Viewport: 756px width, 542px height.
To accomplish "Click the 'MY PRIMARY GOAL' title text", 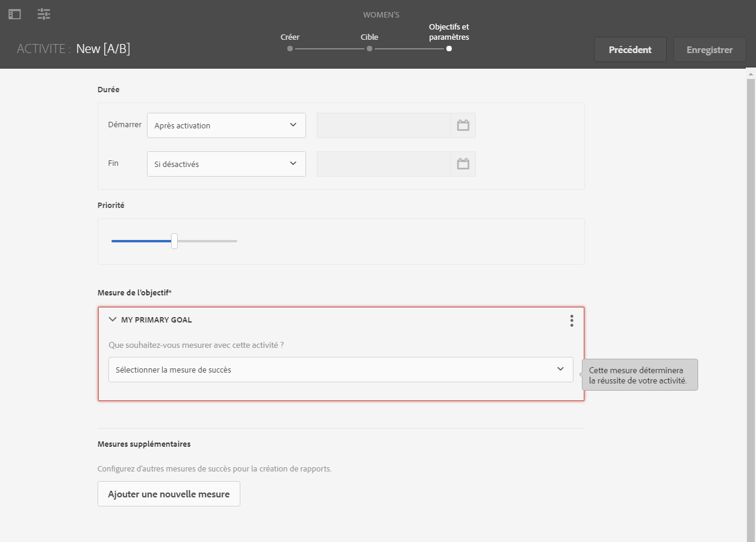I will 157,320.
